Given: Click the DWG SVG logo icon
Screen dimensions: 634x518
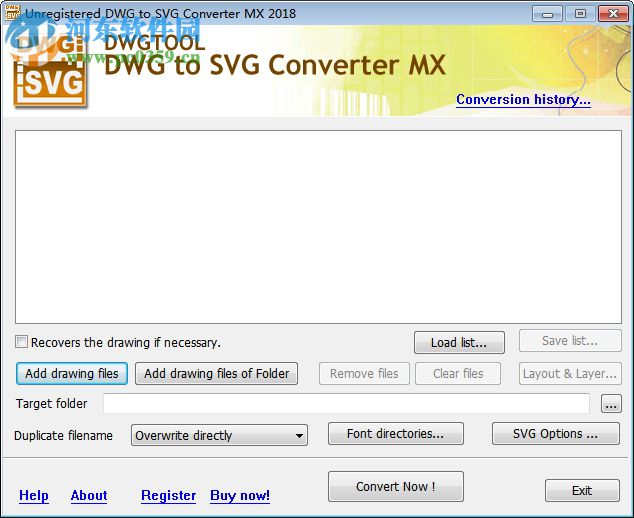Looking at the screenshot, I should pos(49,70).
